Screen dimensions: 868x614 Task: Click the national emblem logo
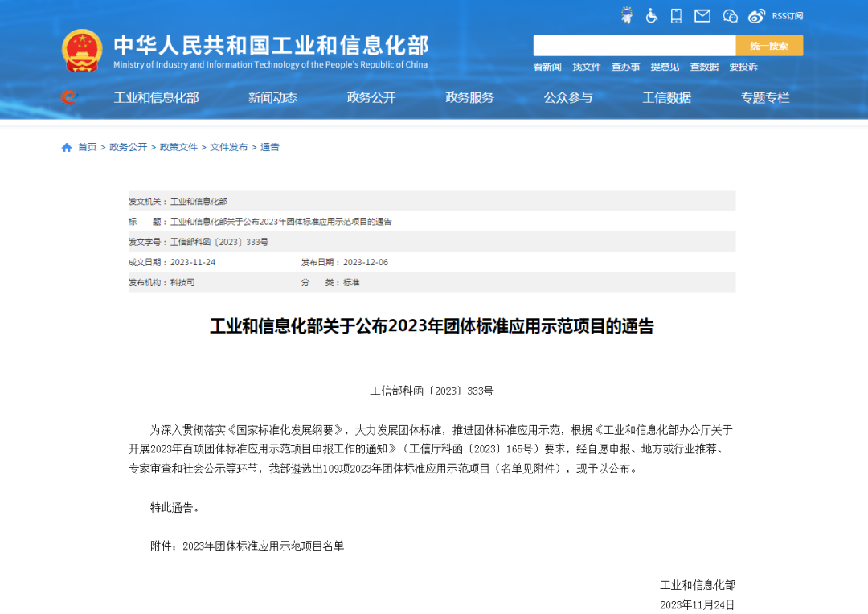tap(82, 51)
